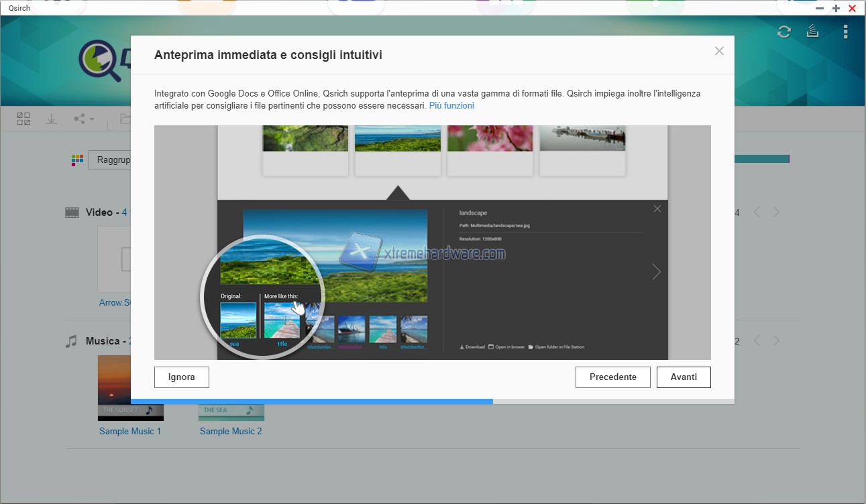This screenshot has width=866, height=504.
Task: Go back with the Precedente button
Action: [612, 377]
